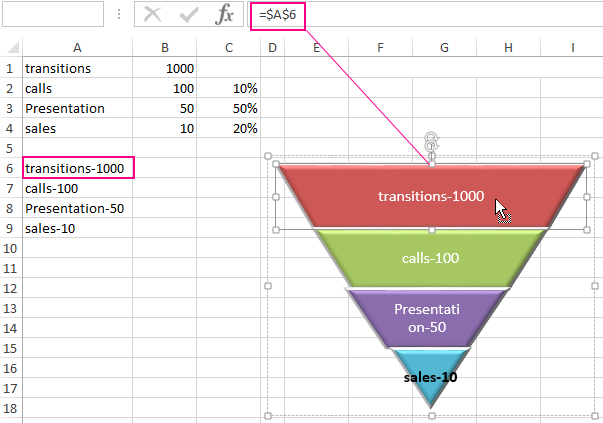Click the Enter checkmark formula bar icon
This screenshot has height=423, width=603.
click(x=189, y=15)
